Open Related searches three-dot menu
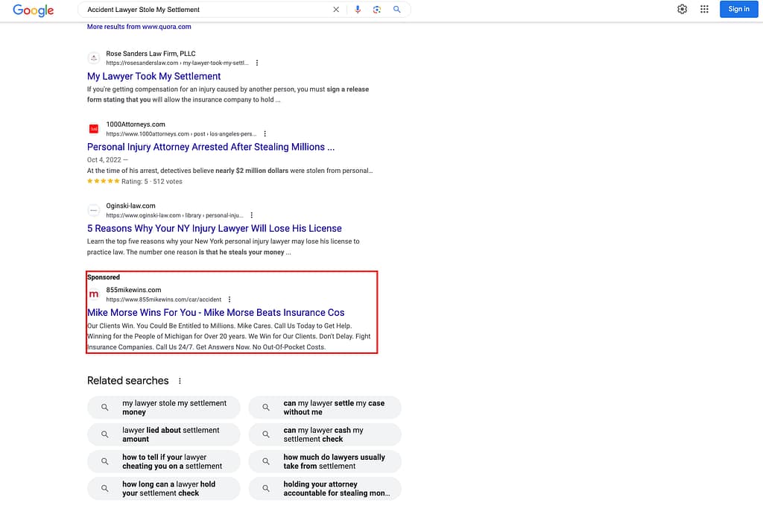The width and height of the screenshot is (763, 532). click(x=180, y=381)
